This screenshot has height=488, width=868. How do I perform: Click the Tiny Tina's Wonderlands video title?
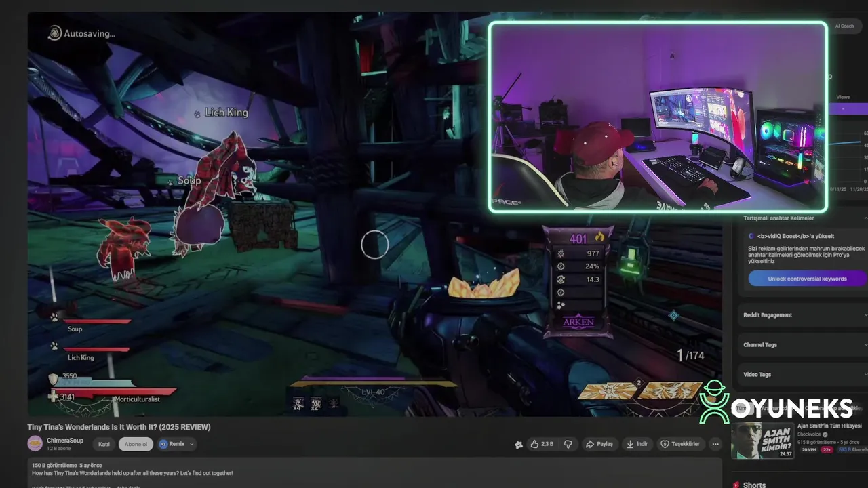coord(119,427)
